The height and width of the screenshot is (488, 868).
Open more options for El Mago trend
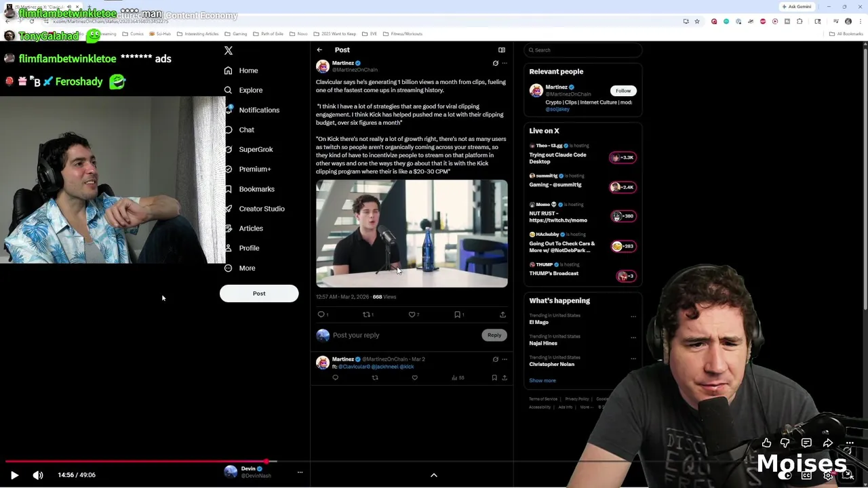633,316
